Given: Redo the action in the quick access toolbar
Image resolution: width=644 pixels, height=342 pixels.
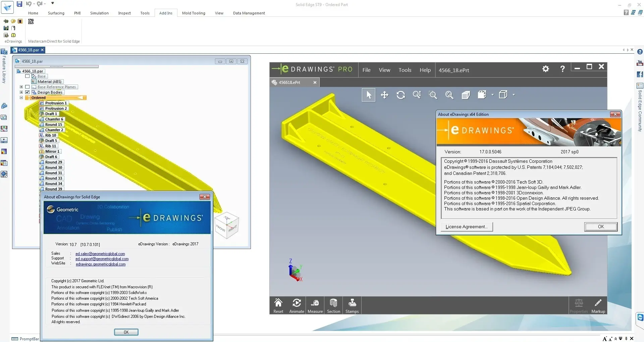Looking at the screenshot, I should pyautogui.click(x=40, y=4).
